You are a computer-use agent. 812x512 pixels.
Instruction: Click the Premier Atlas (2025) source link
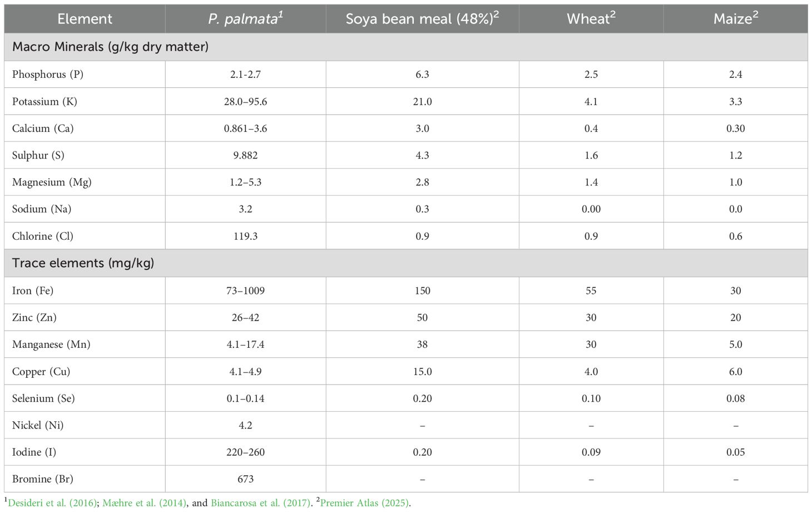(365, 503)
